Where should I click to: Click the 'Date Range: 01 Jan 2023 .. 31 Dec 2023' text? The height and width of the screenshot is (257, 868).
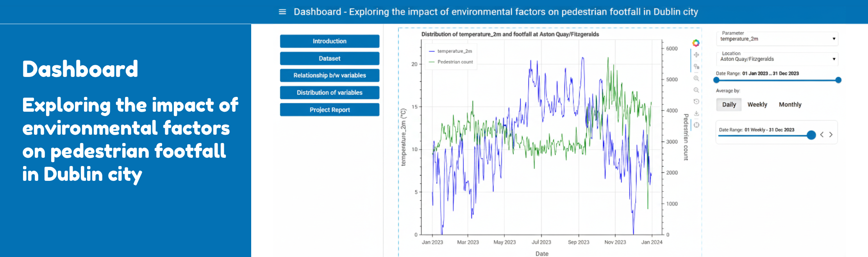tap(757, 73)
